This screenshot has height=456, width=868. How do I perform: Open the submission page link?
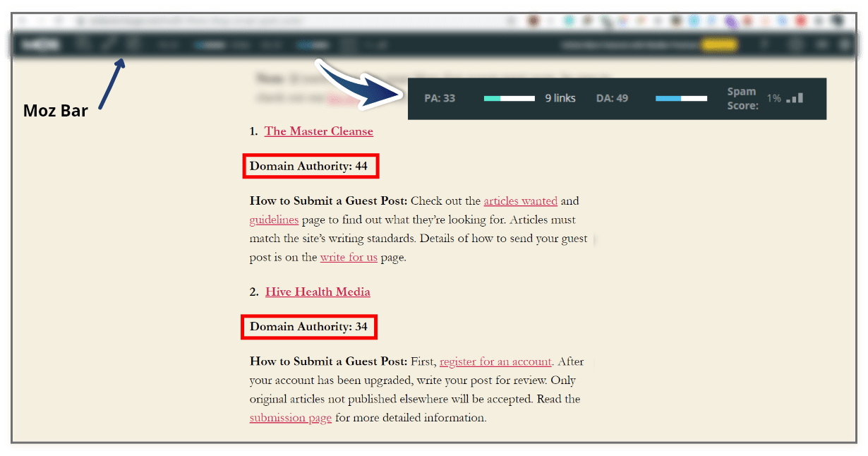[291, 418]
